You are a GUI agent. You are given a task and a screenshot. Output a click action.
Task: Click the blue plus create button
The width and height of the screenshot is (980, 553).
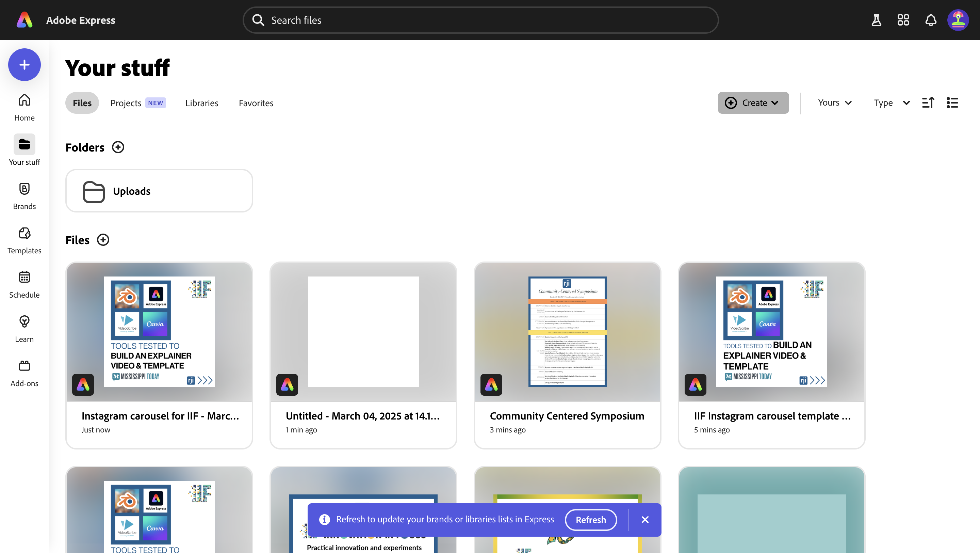(x=24, y=65)
